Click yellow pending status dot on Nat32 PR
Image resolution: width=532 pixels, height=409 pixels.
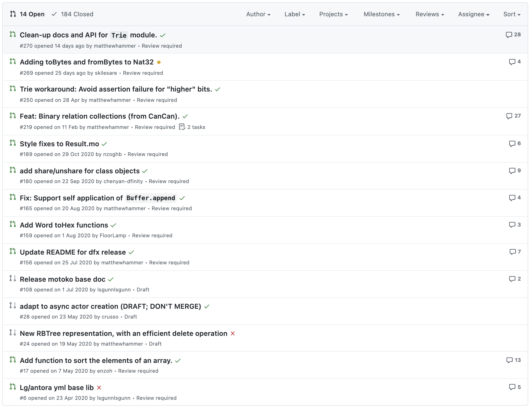tap(159, 62)
